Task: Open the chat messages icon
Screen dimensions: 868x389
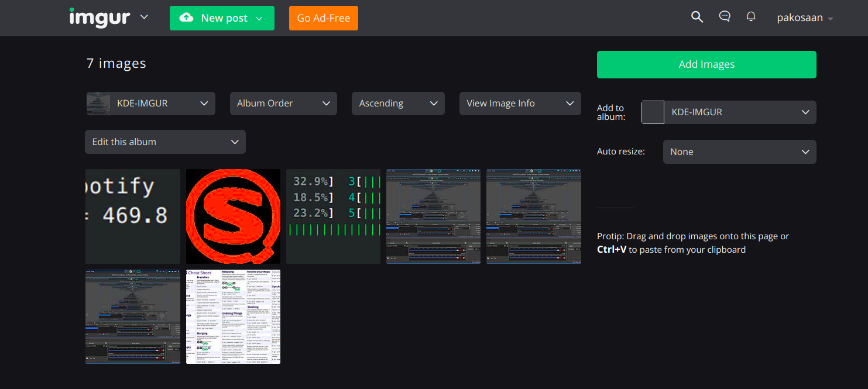Action: click(725, 17)
